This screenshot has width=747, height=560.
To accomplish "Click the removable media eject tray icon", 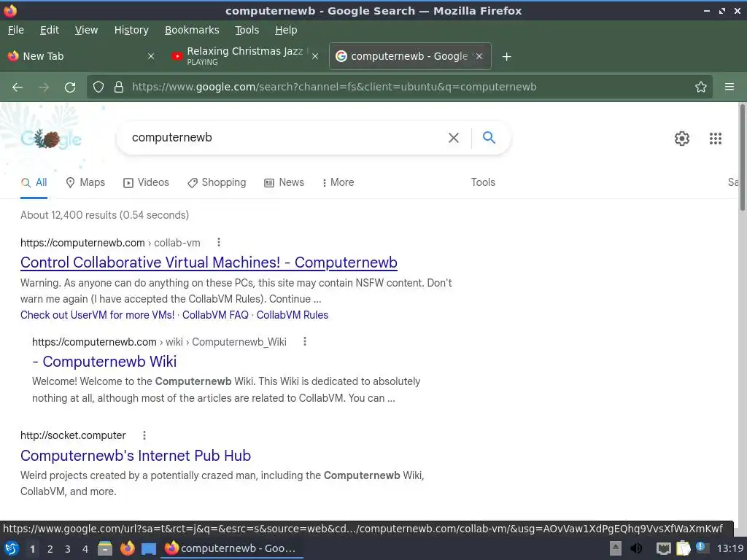I will [616, 548].
